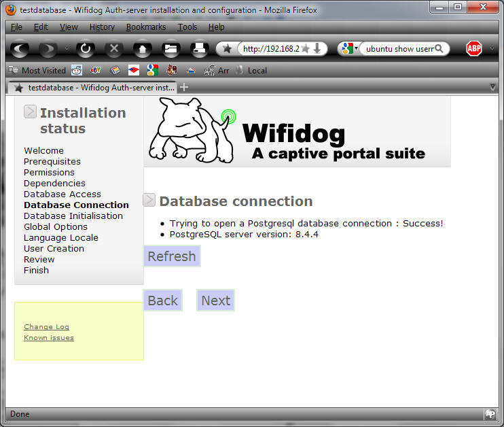This screenshot has height=427, width=504.
Task: Click the 'PostgreSQL server version: 8.4.4' line
Action: 244,235
